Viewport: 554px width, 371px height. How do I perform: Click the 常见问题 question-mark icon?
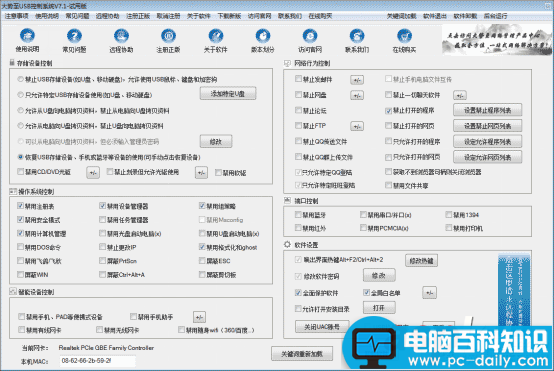pyautogui.click(x=74, y=36)
